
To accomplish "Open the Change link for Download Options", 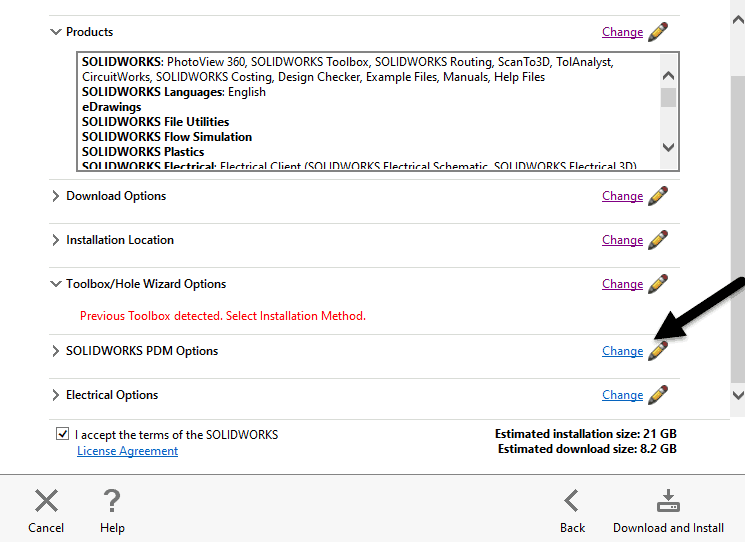I will 622,196.
